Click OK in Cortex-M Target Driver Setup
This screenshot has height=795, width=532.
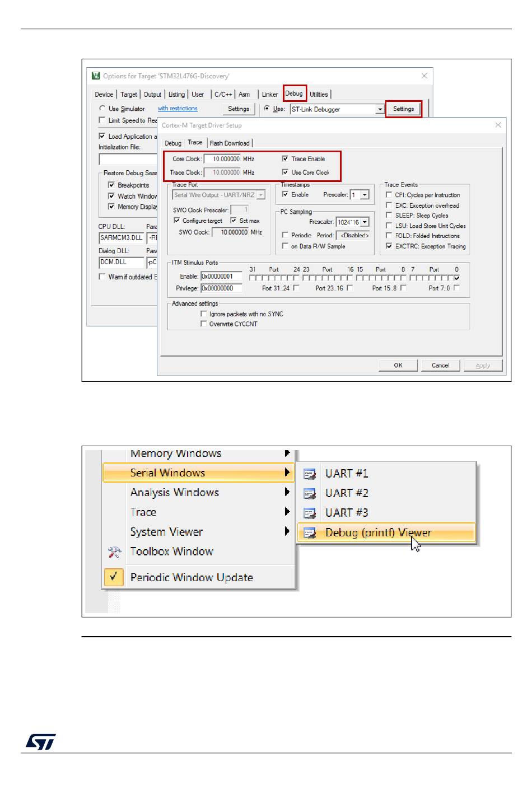click(398, 365)
